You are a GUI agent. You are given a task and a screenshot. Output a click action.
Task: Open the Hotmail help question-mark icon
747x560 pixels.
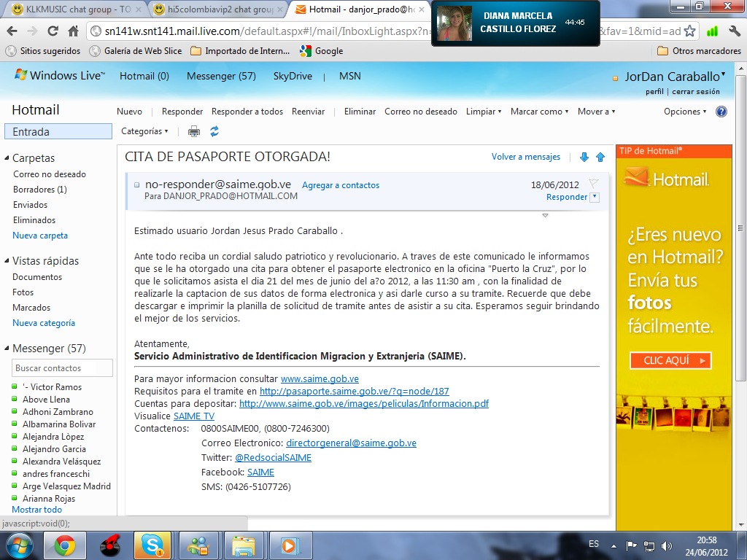tap(721, 112)
